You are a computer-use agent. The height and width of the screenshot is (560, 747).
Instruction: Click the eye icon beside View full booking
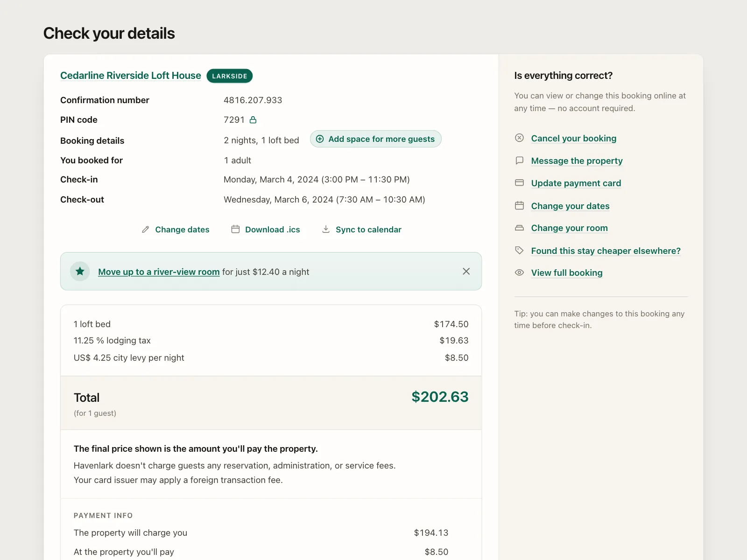(519, 273)
